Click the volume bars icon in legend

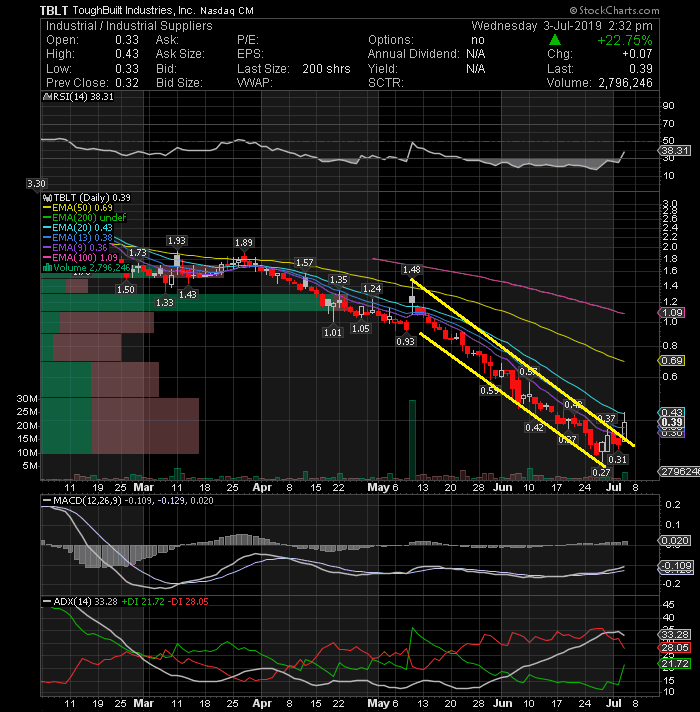click(x=47, y=267)
